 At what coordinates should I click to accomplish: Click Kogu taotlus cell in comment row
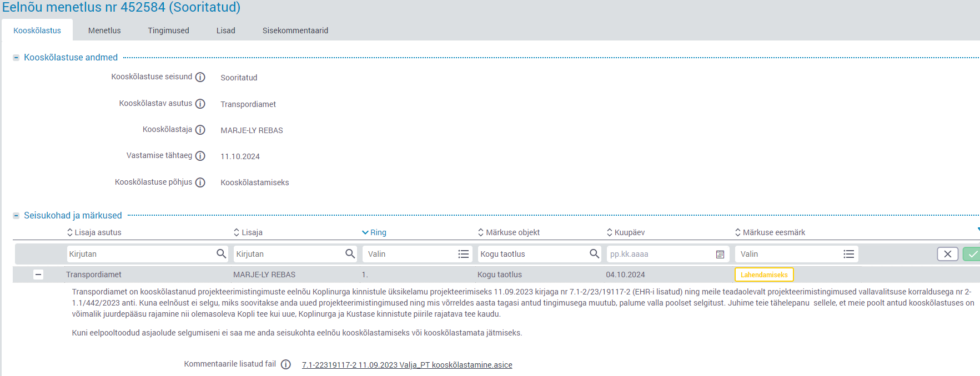[x=500, y=275]
